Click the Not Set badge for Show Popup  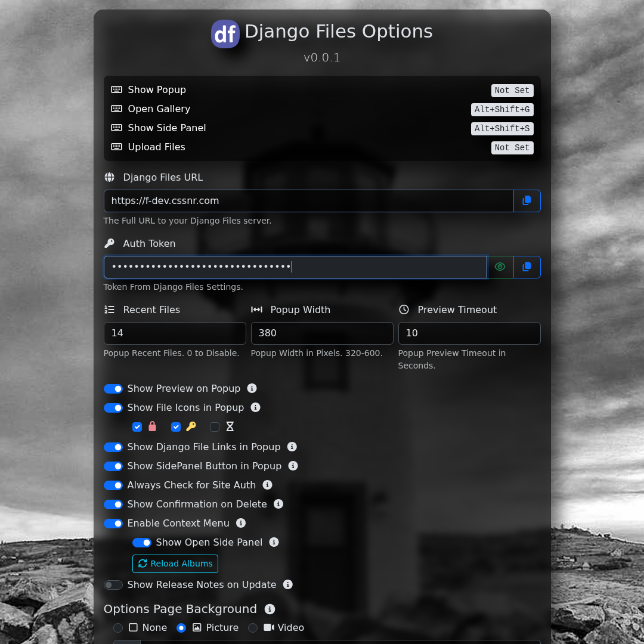[x=512, y=91]
